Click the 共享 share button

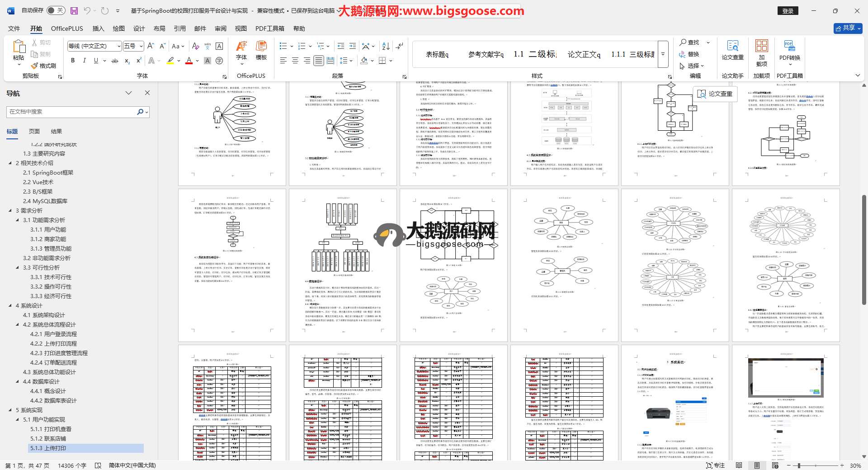[848, 28]
